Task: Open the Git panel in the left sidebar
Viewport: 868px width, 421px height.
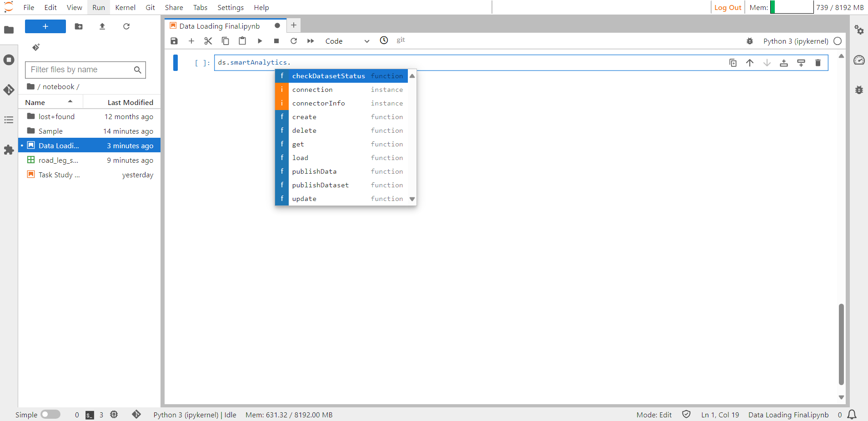Action: point(9,90)
